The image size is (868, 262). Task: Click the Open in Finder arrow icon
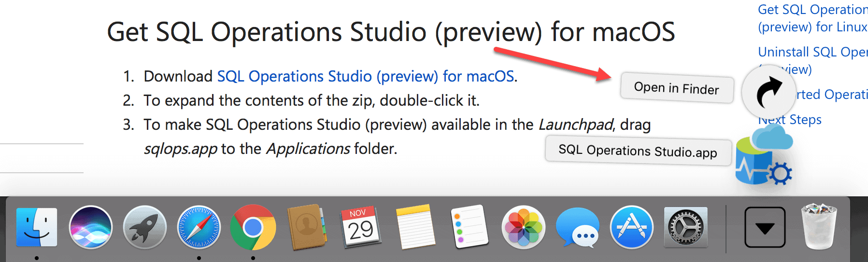[x=768, y=92]
